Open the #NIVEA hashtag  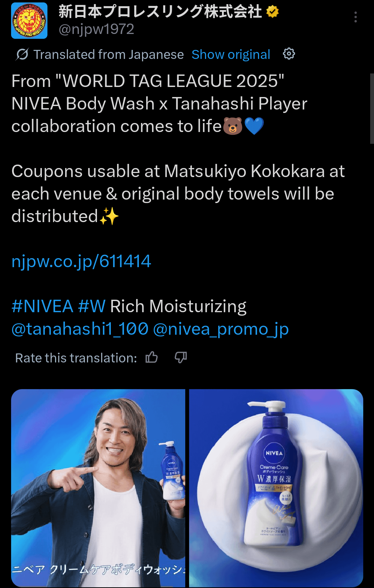point(42,306)
